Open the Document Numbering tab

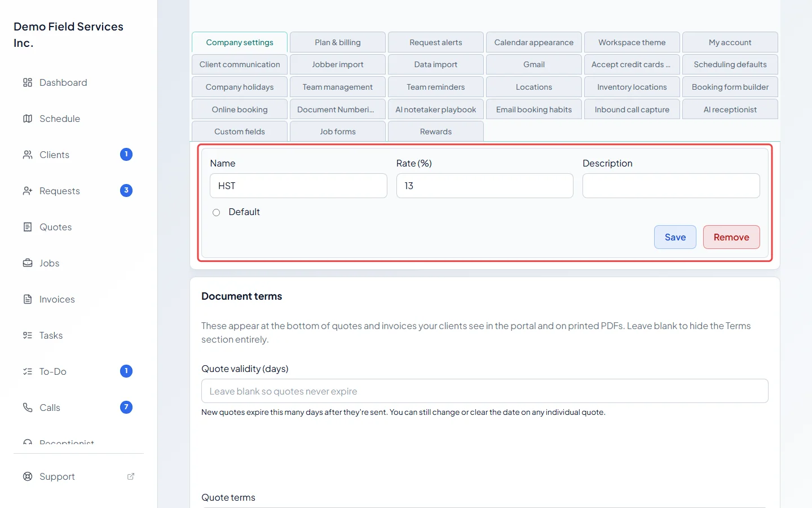coord(338,110)
